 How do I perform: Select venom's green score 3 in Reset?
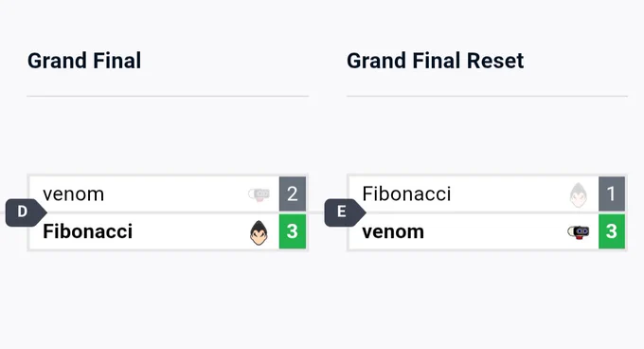[612, 231]
